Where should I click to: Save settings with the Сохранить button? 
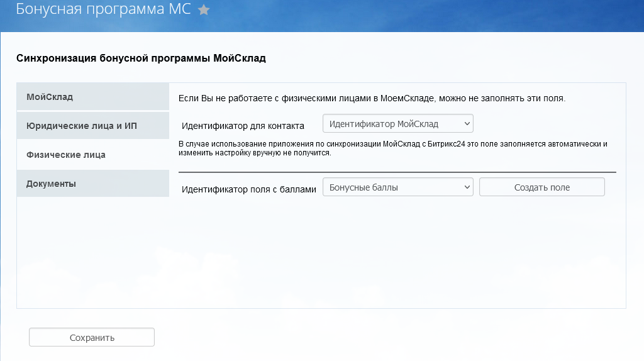[x=92, y=338]
